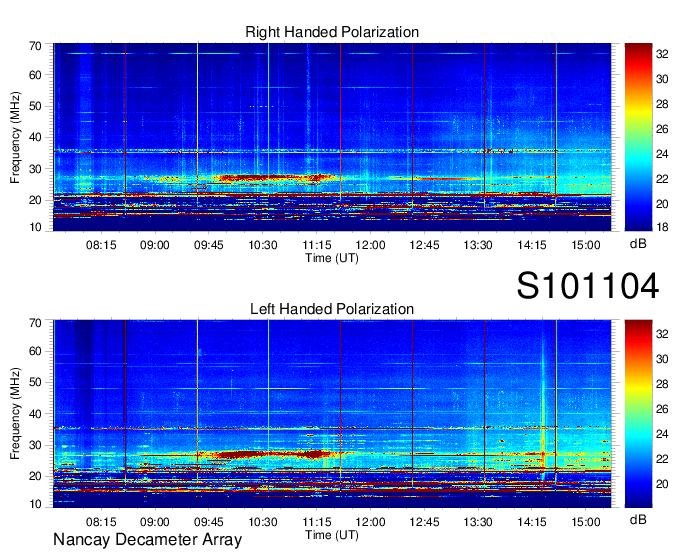The height and width of the screenshot is (552, 680).
Task: Click the bottom plot colorbar
Action: [x=638, y=414]
